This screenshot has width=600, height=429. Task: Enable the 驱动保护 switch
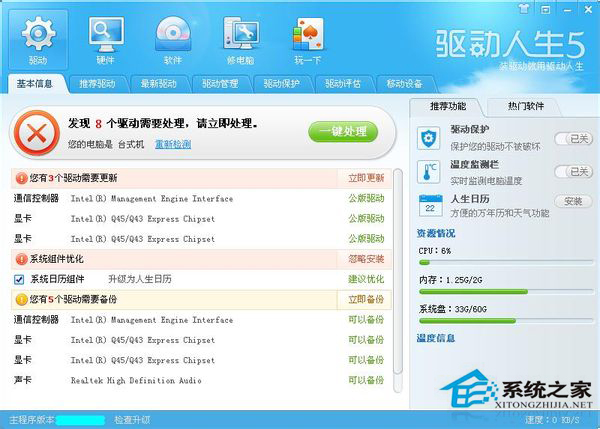(x=572, y=139)
